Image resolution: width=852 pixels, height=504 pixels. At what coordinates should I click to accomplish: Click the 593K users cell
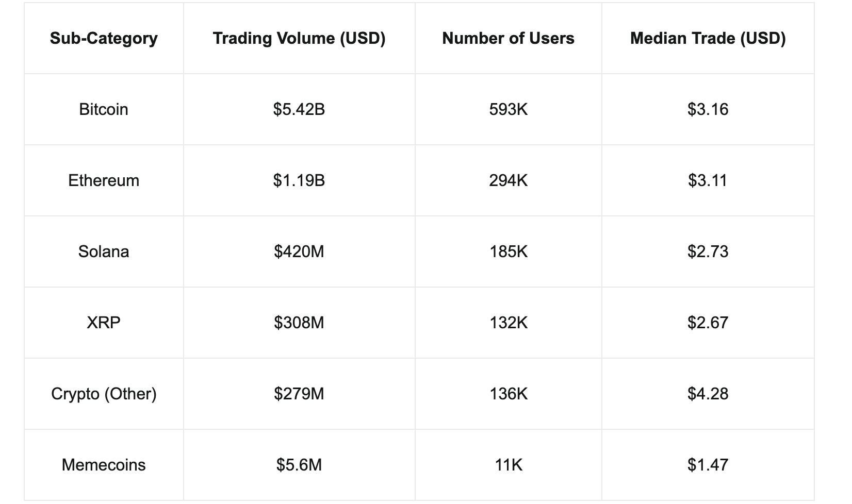click(x=508, y=109)
